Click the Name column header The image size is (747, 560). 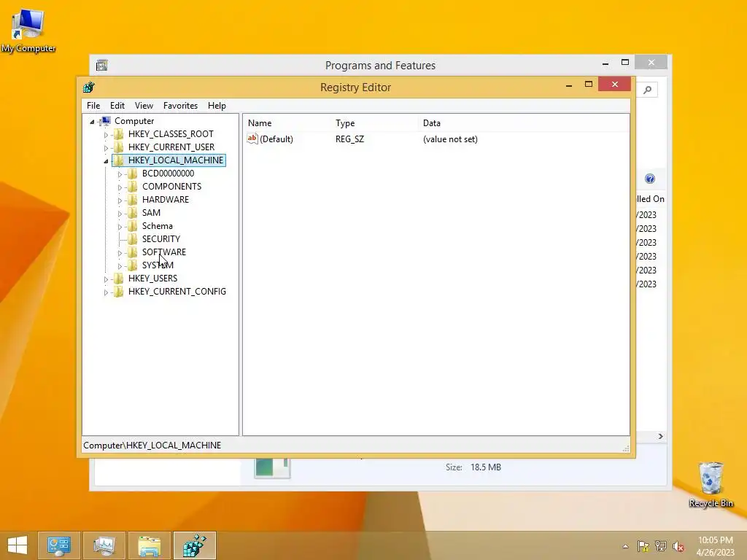[x=260, y=122]
